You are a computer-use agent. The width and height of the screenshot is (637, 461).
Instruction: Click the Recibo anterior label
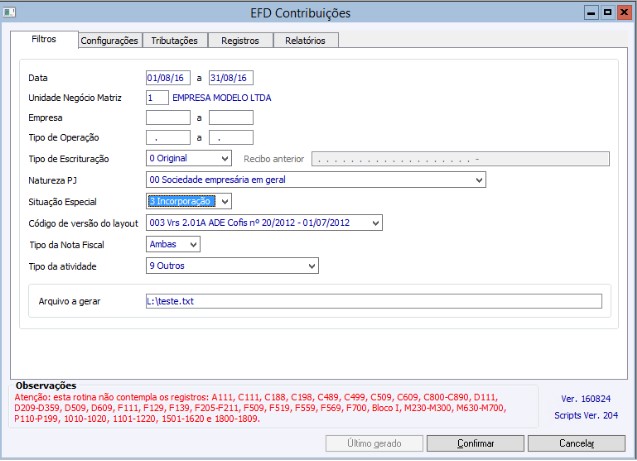click(274, 159)
